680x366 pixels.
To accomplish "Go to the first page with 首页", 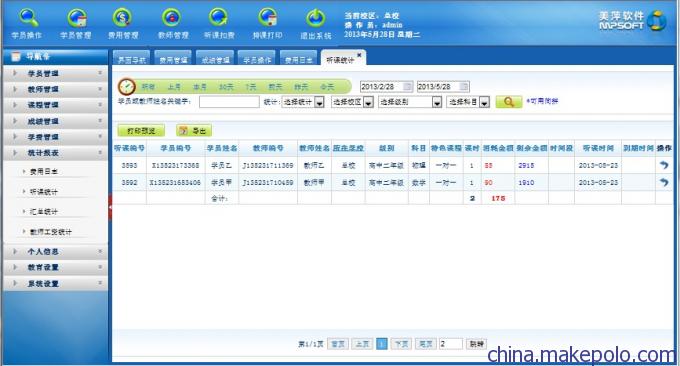I will (338, 344).
